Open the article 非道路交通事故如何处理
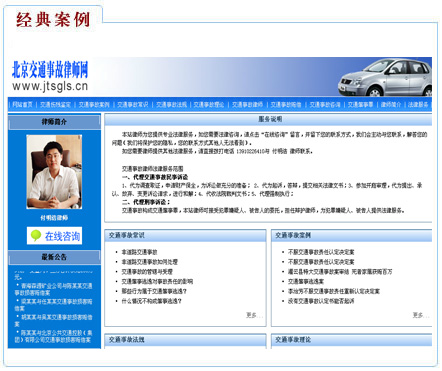Screen dimensions: 442x371 click(x=150, y=262)
